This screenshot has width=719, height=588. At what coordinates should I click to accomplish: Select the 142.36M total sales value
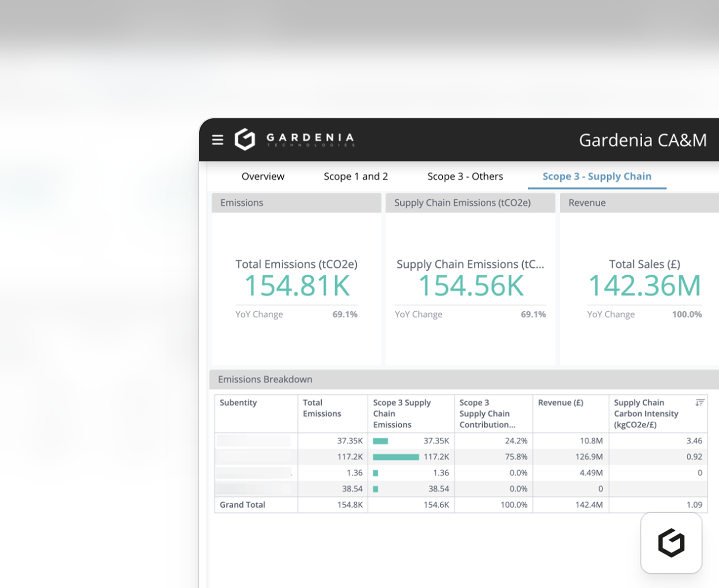(644, 286)
